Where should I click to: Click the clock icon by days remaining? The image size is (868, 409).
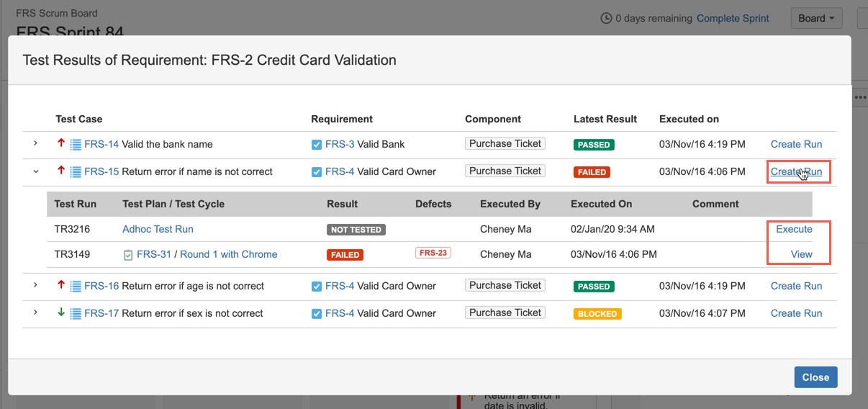click(x=606, y=19)
